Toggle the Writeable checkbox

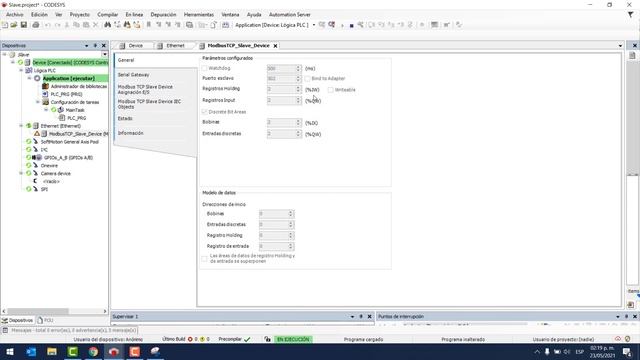click(331, 90)
